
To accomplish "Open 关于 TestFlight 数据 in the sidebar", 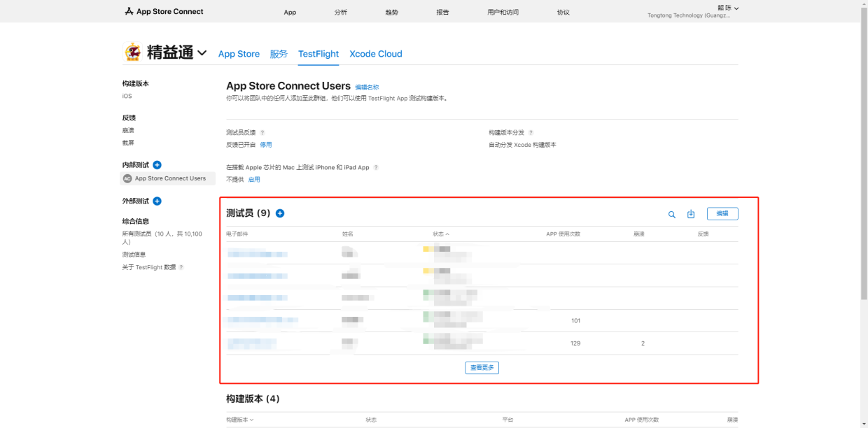I will tap(149, 267).
